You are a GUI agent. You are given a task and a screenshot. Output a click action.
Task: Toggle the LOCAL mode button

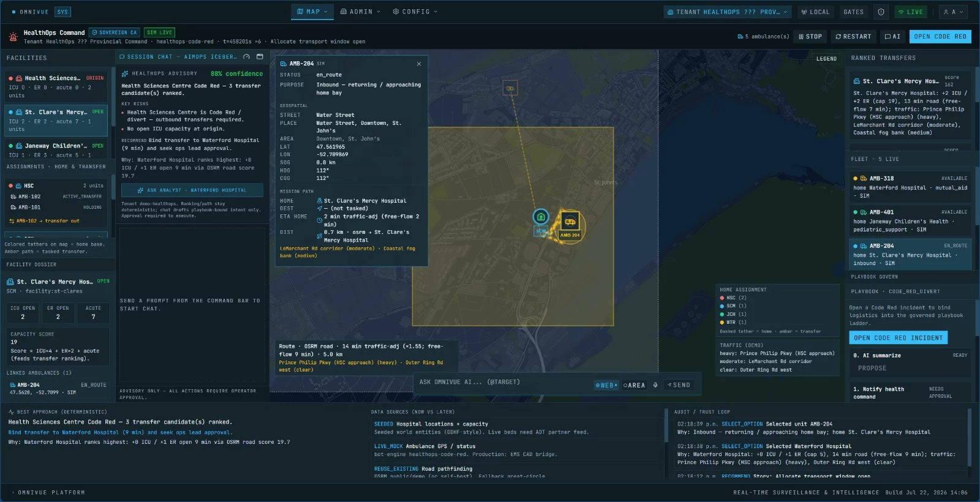(816, 12)
